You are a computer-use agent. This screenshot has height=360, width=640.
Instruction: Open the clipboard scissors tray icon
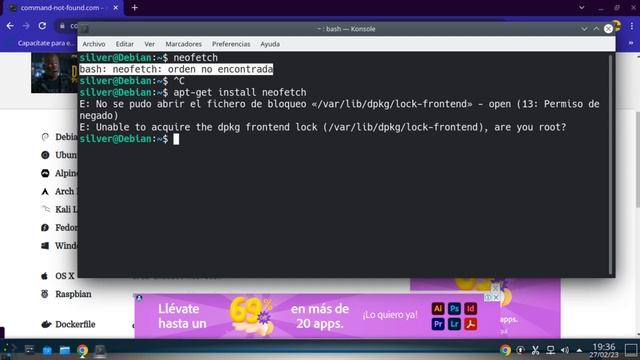[x=535, y=350]
